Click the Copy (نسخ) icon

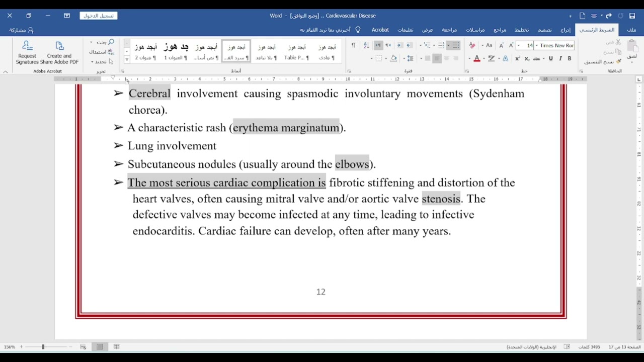613,52
